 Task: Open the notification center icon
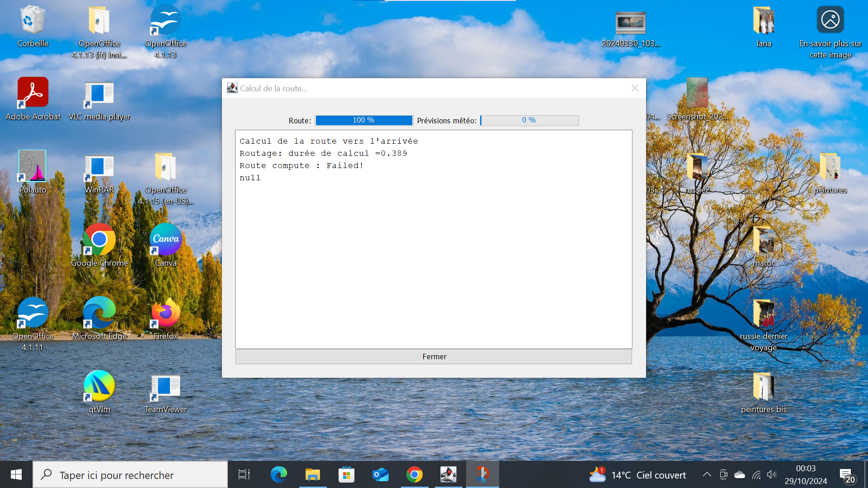coord(847,475)
